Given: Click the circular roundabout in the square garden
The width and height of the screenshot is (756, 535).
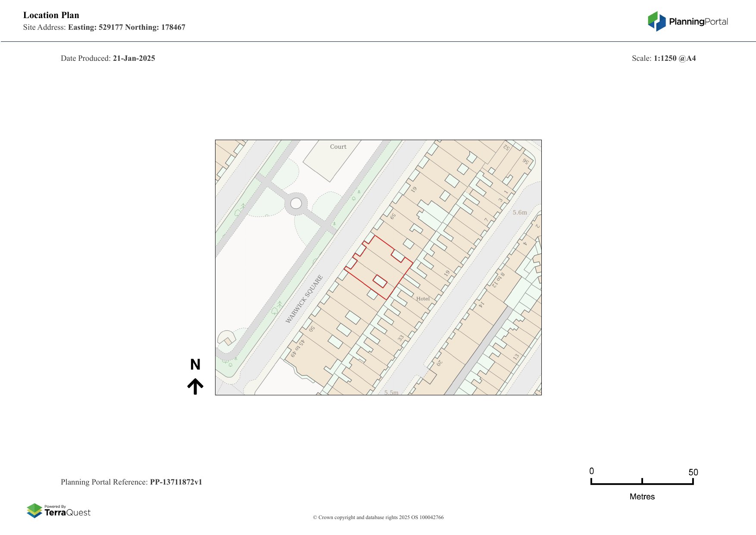Looking at the screenshot, I should [296, 203].
